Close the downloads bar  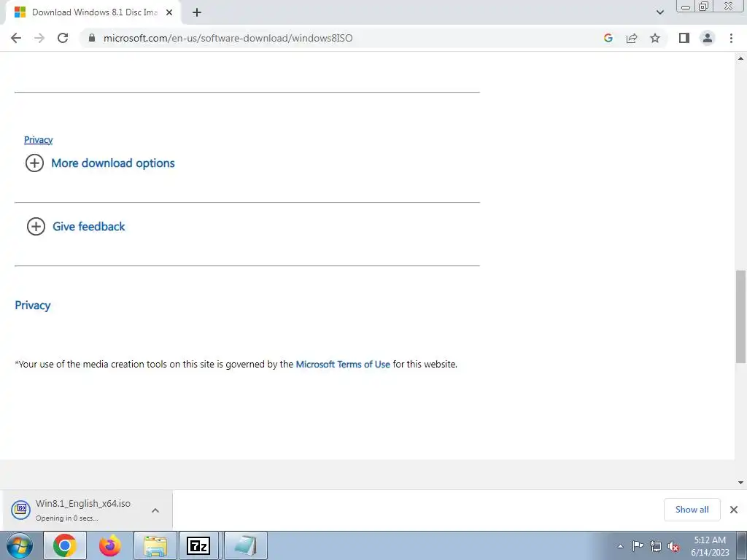734,510
